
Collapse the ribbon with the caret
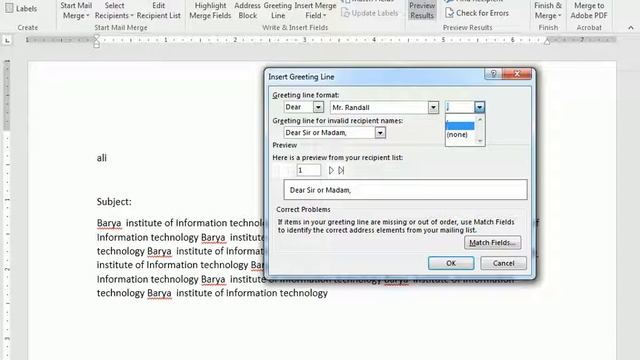[631, 28]
